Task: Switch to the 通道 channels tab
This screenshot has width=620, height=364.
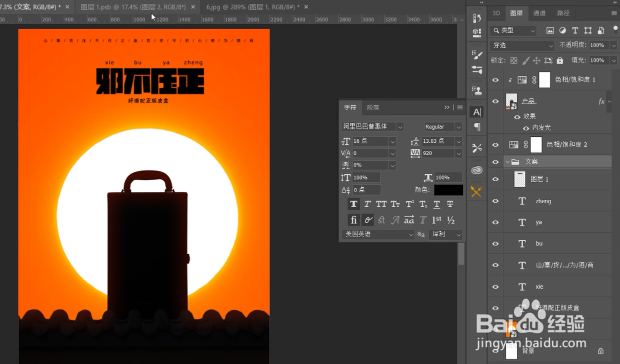Action: (539, 13)
